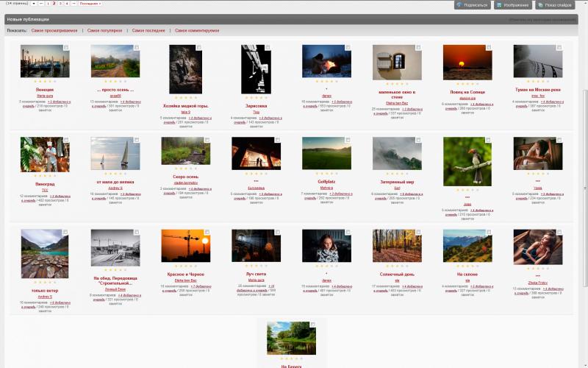Open the red sunset Ловец на Солнце thumbnail
The image size is (588, 368).
[x=467, y=63]
